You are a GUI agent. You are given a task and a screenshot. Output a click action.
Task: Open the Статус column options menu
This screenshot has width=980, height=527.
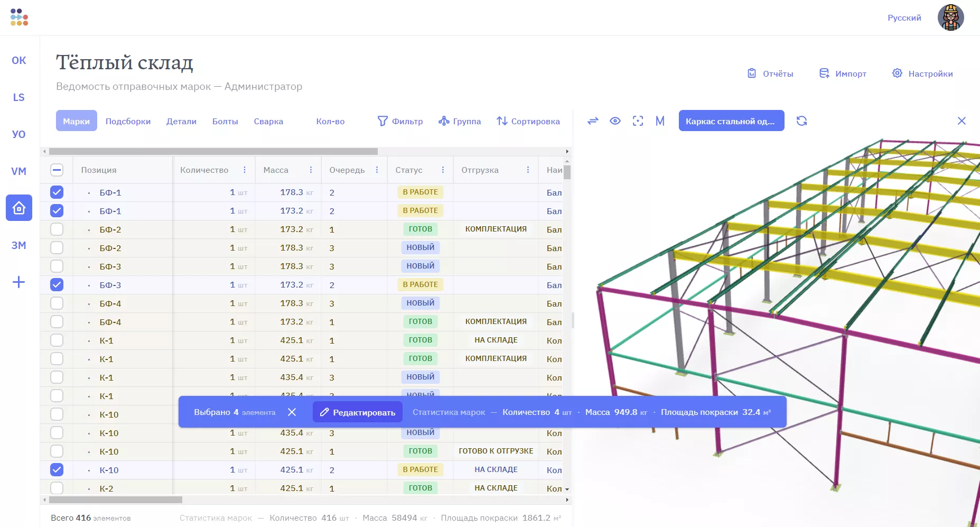click(x=443, y=170)
